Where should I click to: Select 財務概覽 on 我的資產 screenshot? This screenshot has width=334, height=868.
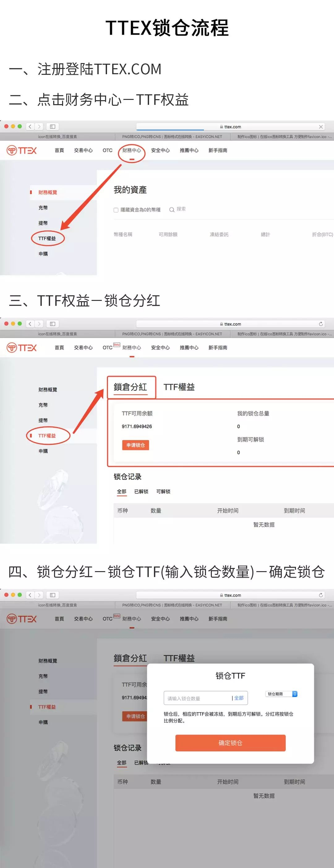click(x=48, y=192)
